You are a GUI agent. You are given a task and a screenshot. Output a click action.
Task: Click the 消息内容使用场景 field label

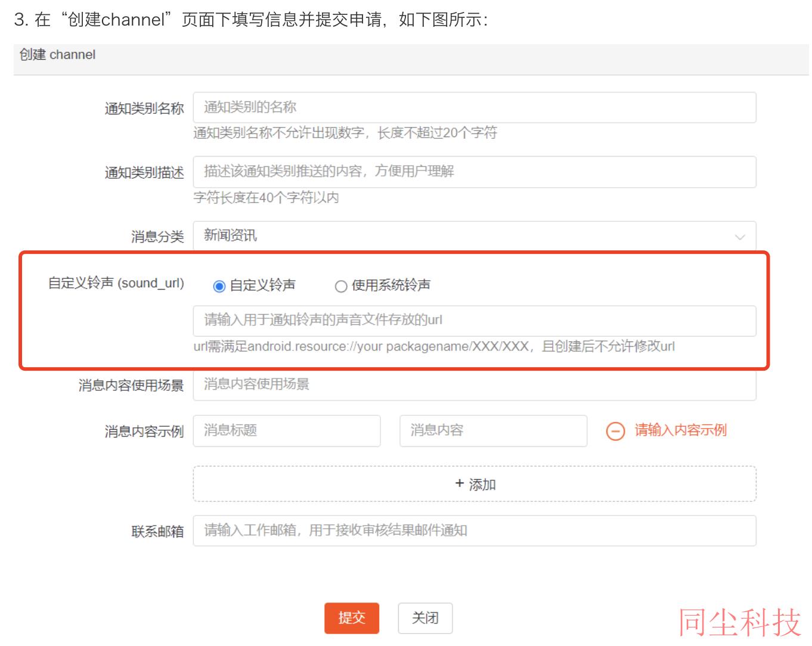click(131, 386)
